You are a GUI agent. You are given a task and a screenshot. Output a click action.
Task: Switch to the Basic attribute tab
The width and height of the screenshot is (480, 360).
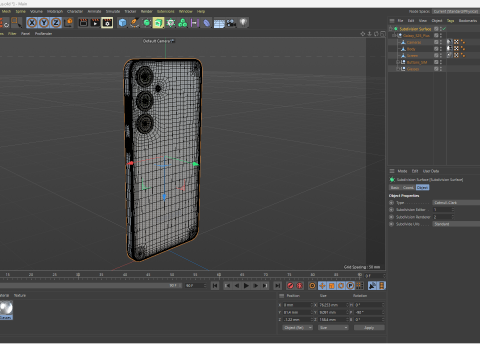coord(395,188)
